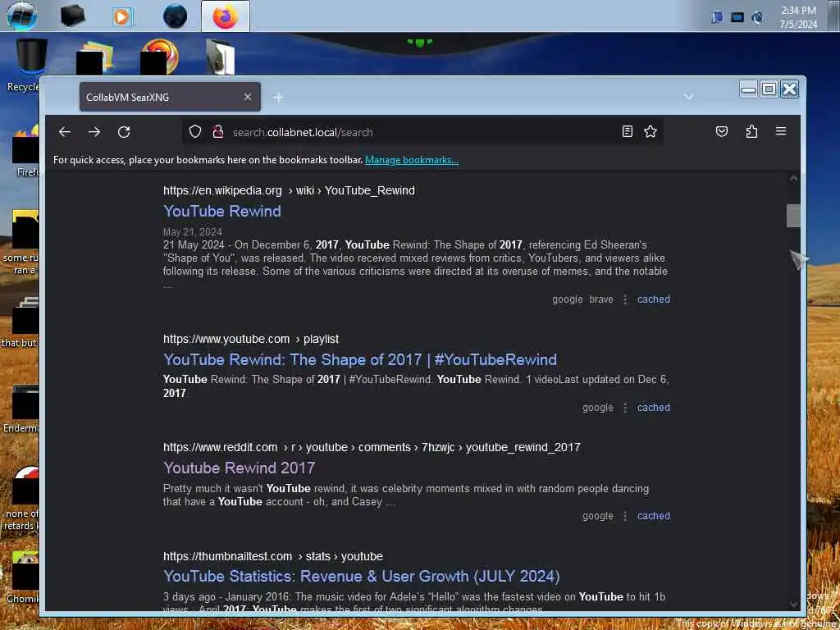840x630 pixels.
Task: Click the scrollbar up arrow
Action: coord(793,179)
